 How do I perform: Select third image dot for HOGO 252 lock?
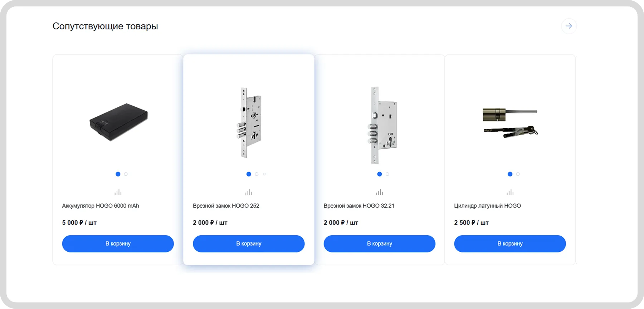coord(264,174)
